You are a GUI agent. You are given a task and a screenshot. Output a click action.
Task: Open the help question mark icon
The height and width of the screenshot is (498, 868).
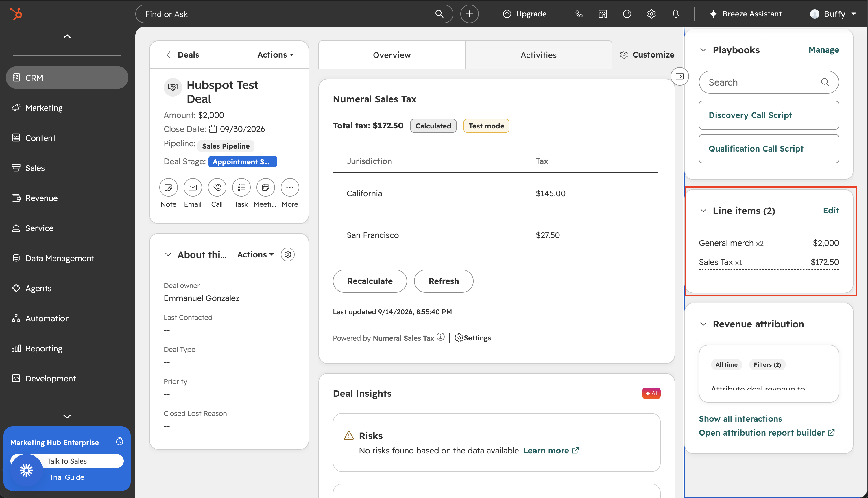point(627,14)
